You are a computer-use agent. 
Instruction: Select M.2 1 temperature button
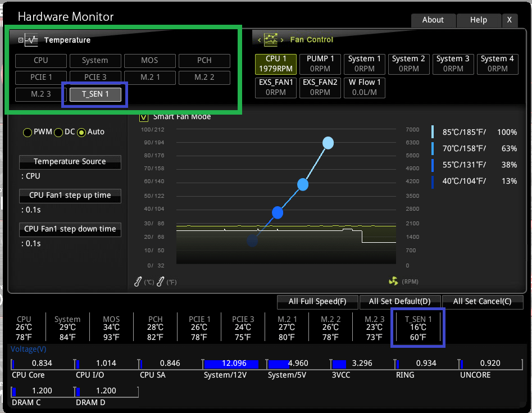click(149, 78)
